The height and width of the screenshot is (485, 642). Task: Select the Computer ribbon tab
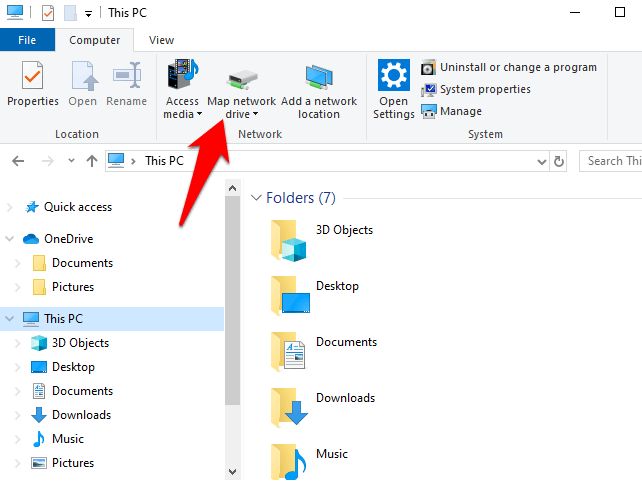[95, 40]
